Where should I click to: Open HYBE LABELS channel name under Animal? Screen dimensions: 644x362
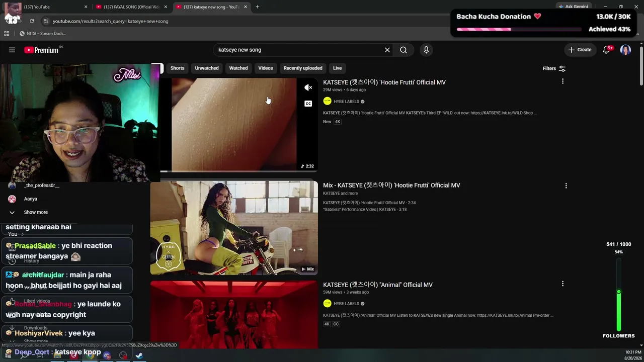[x=347, y=304]
